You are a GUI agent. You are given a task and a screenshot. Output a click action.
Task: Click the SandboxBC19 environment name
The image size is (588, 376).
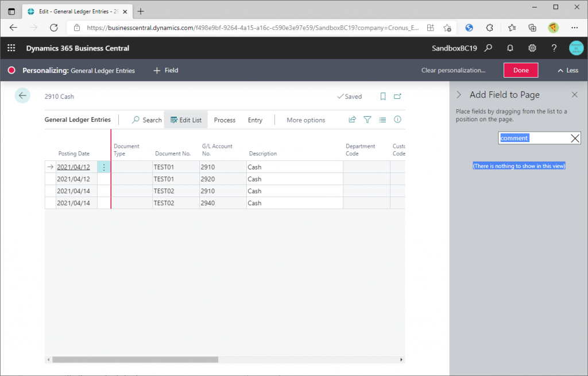click(454, 48)
